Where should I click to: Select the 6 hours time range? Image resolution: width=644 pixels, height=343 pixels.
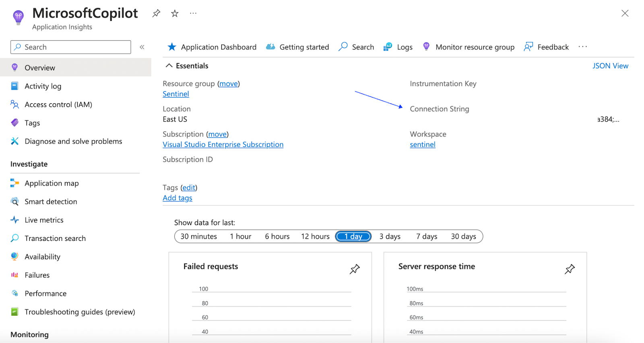click(277, 236)
